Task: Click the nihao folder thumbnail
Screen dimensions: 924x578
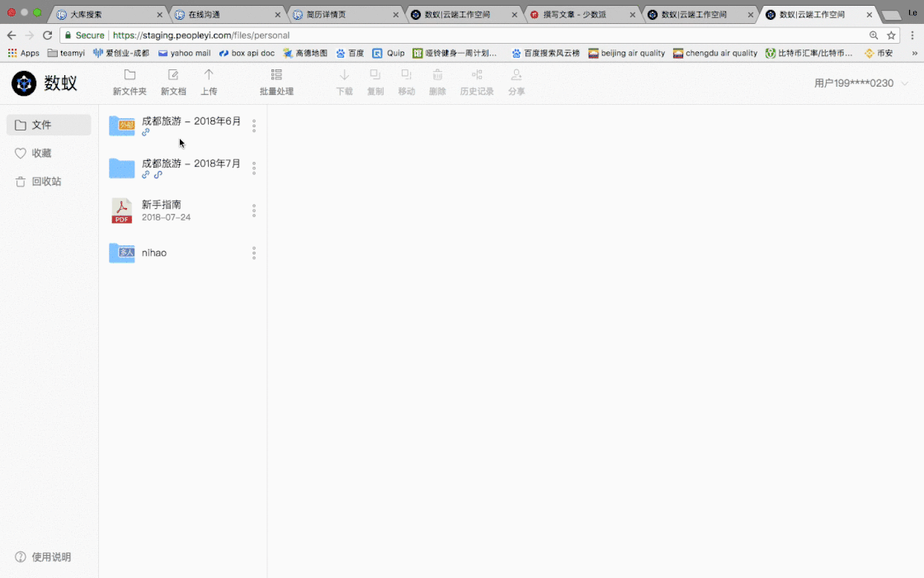Action: pos(122,253)
